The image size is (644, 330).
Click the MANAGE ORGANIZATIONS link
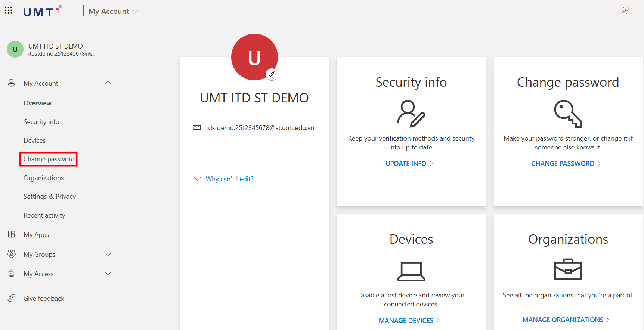point(566,320)
